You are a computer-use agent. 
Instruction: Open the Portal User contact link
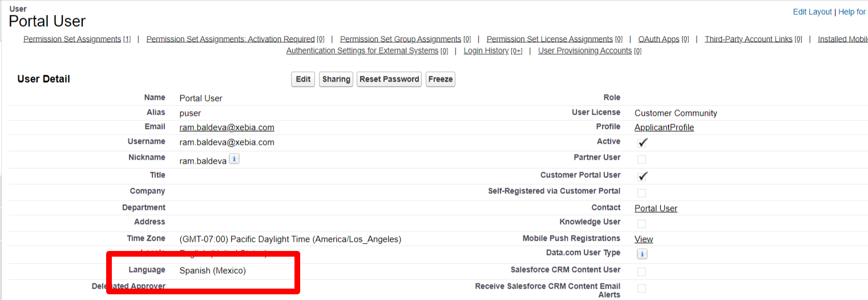[656, 208]
